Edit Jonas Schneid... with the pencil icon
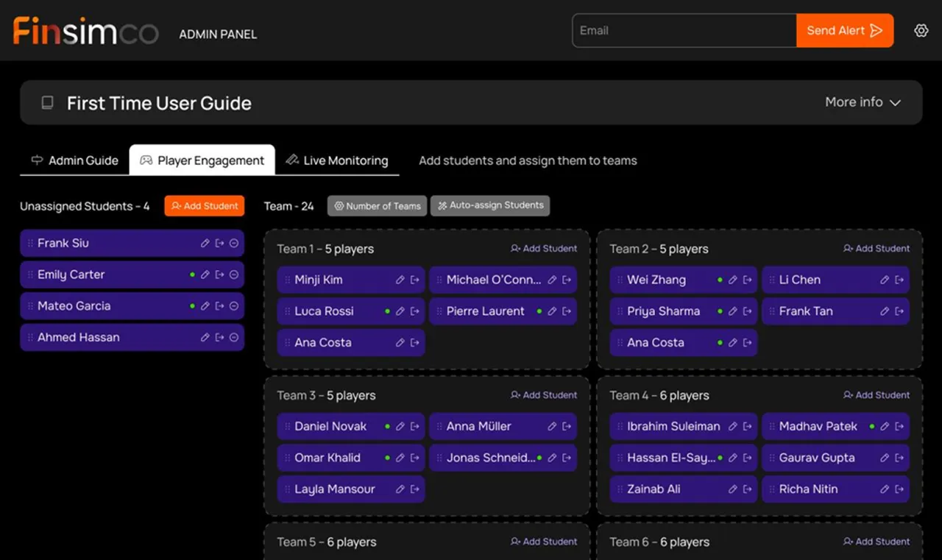The image size is (942, 560). [x=552, y=458]
